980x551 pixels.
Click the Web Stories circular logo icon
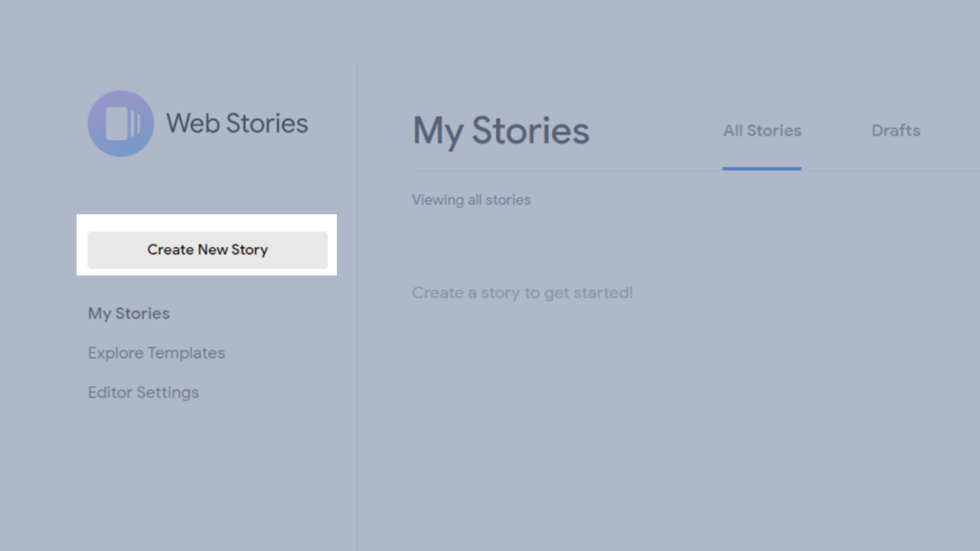[x=121, y=123]
